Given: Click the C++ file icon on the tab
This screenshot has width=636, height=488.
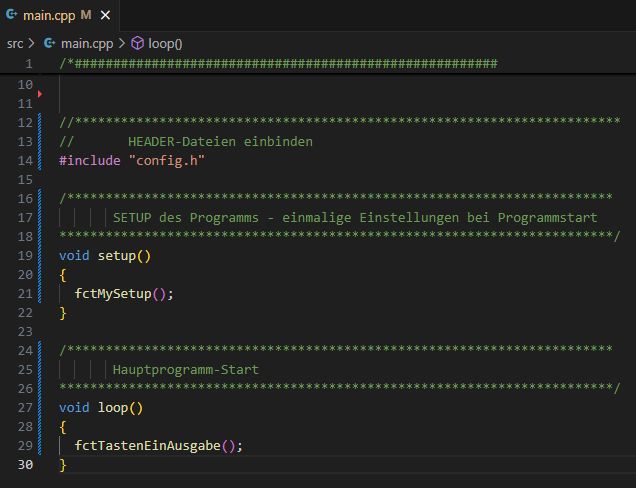Looking at the screenshot, I should 11,16.
